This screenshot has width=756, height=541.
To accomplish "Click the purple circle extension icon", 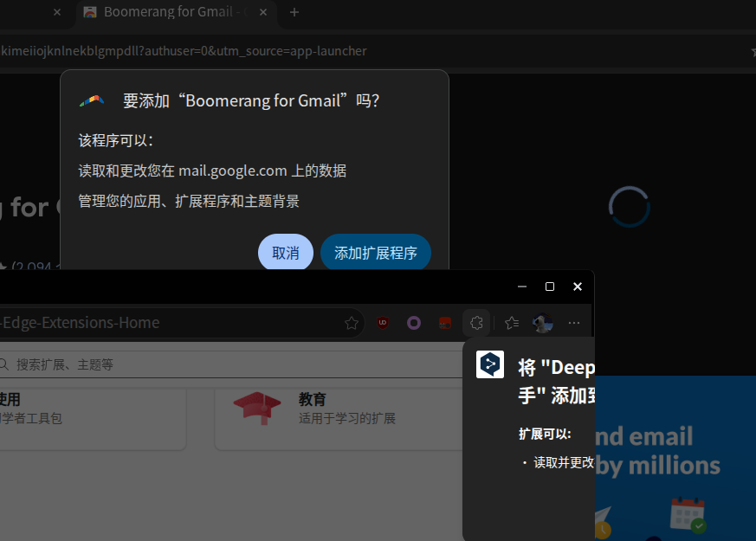I will tap(414, 323).
